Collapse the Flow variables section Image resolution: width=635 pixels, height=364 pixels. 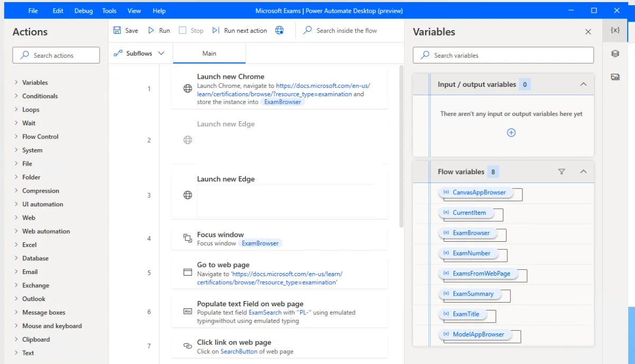point(583,171)
